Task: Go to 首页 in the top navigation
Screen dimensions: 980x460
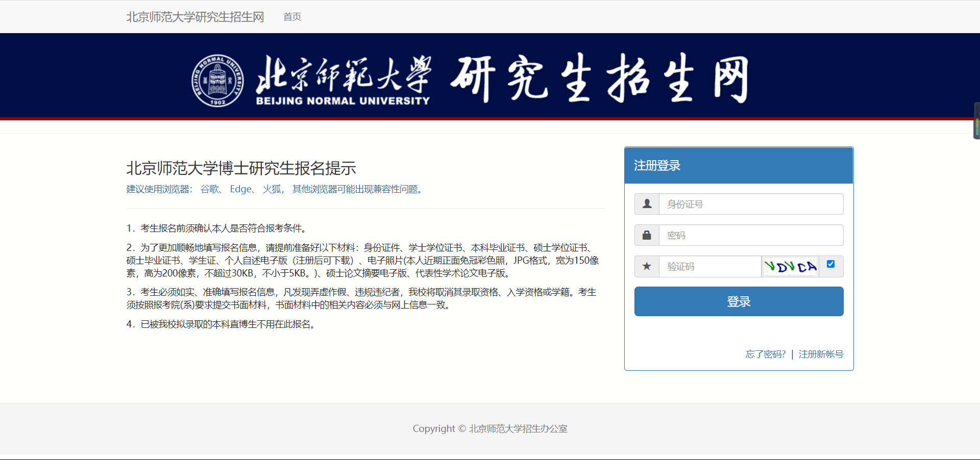Action: click(292, 17)
